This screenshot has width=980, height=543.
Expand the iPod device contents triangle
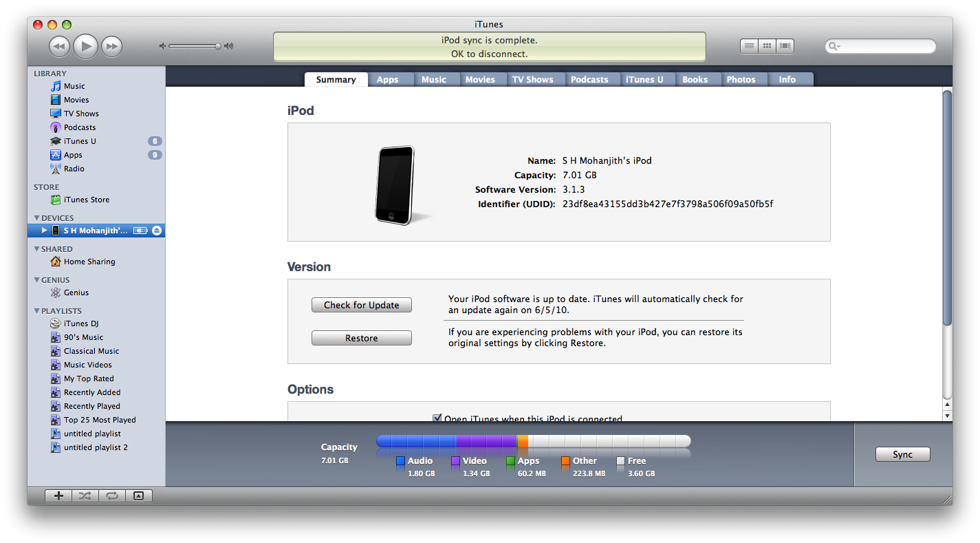pos(45,231)
